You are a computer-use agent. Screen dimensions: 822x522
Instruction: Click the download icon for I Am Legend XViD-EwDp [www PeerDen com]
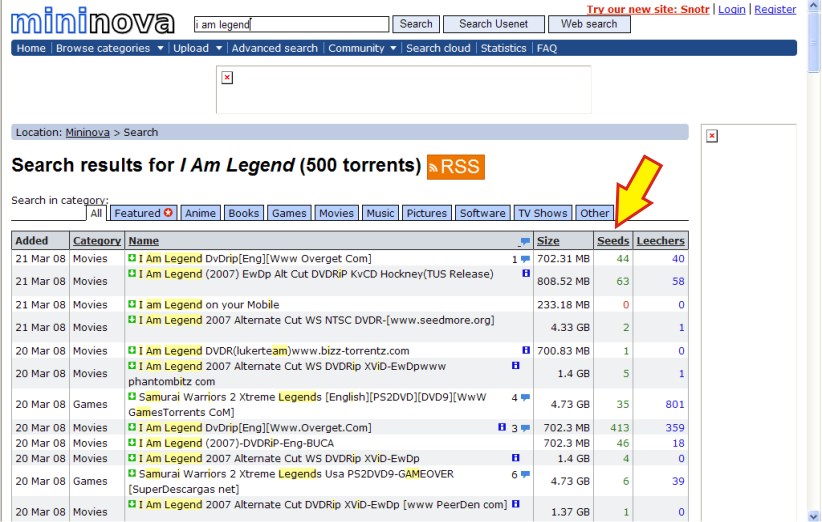click(x=132, y=504)
